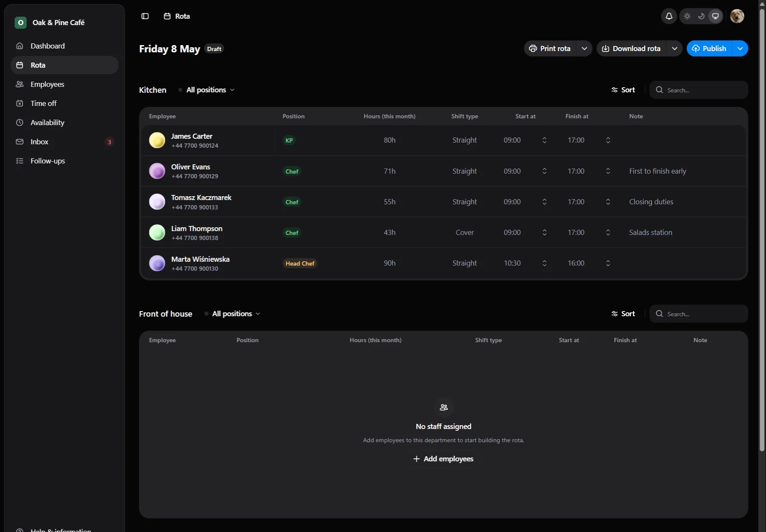The height and width of the screenshot is (532, 766).
Task: Add employees to Front of house
Action: [x=443, y=459]
